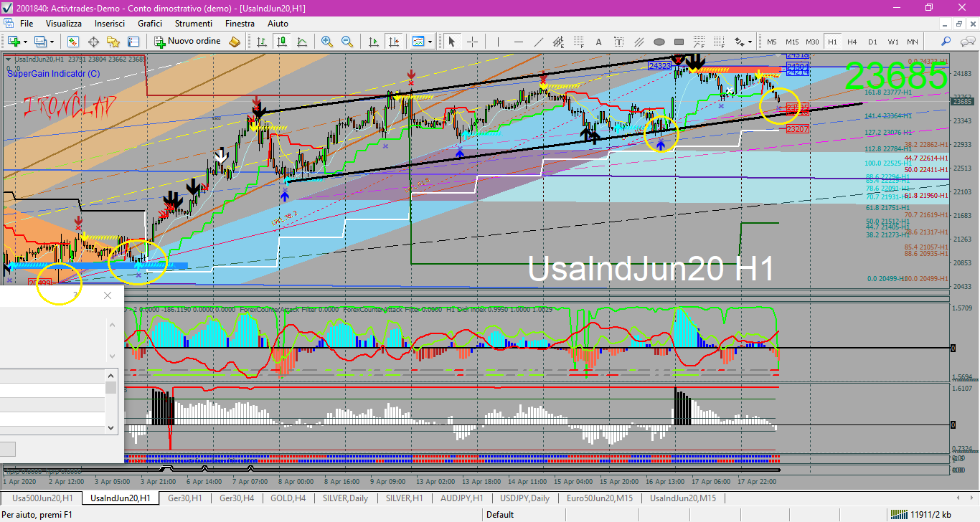This screenshot has width=980, height=522.
Task: Switch to UsaIndJun20,M15 chart tab
Action: [683, 498]
